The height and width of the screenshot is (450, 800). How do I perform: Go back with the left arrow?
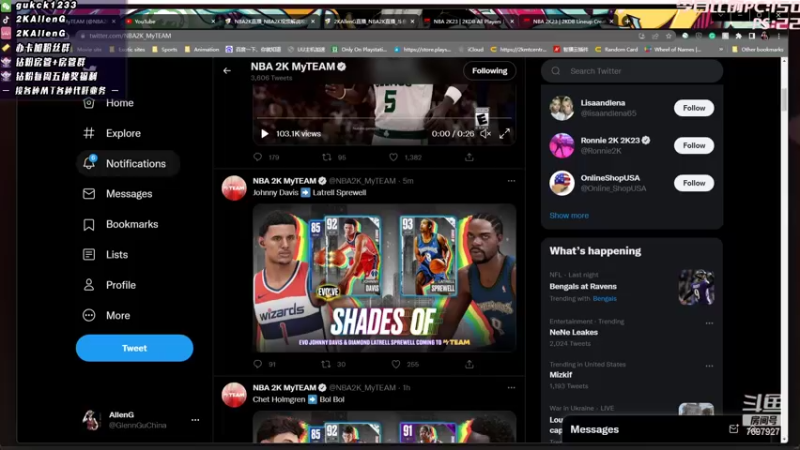(227, 70)
